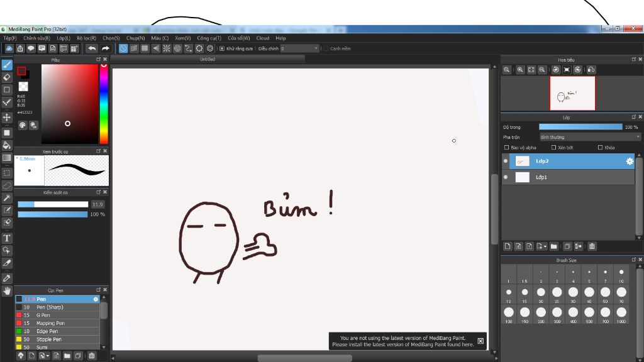The width and height of the screenshot is (644, 362).
Task: Open the cloud save icon in the toolbar
Action: (9, 48)
